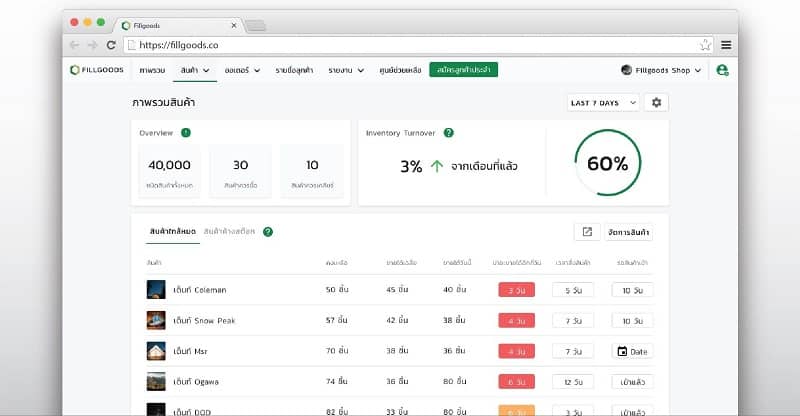Open the เต็นท์ Snow Peak product name
The height and width of the screenshot is (416, 800).
tap(204, 321)
